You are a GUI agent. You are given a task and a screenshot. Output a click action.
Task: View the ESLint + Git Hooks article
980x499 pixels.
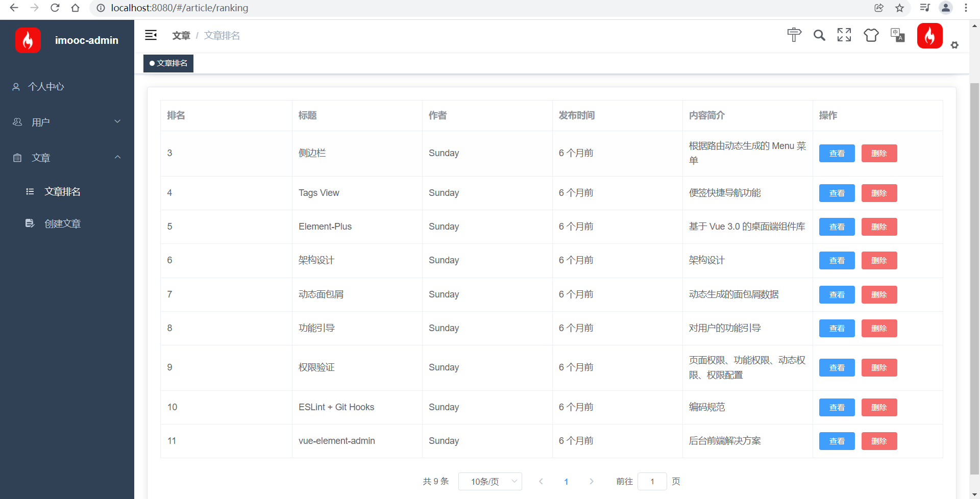[x=837, y=407]
